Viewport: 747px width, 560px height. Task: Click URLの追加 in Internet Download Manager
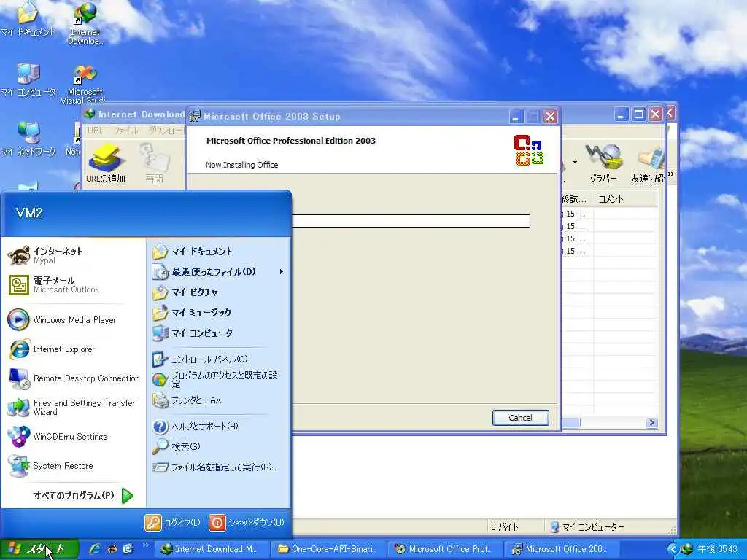106,163
